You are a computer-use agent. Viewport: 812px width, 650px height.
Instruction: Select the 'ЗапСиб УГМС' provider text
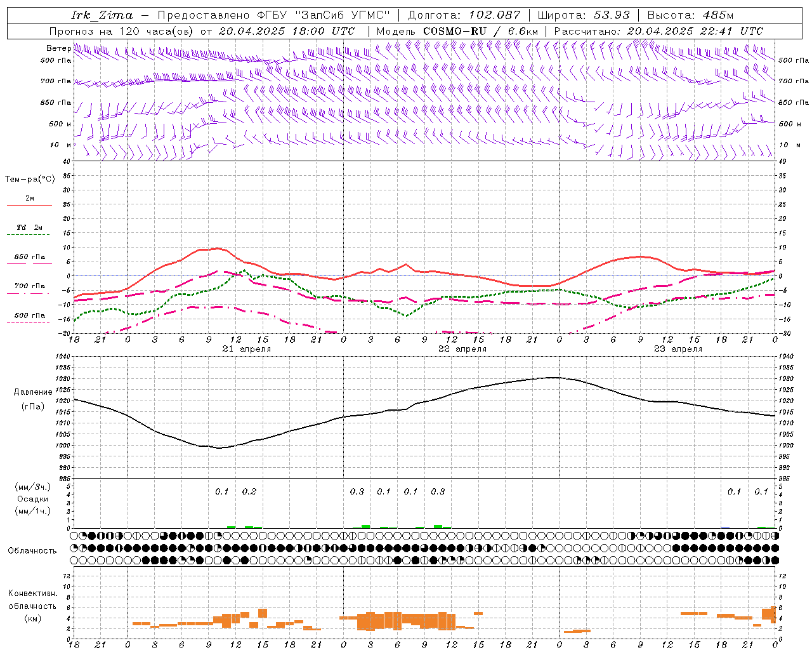point(343,15)
